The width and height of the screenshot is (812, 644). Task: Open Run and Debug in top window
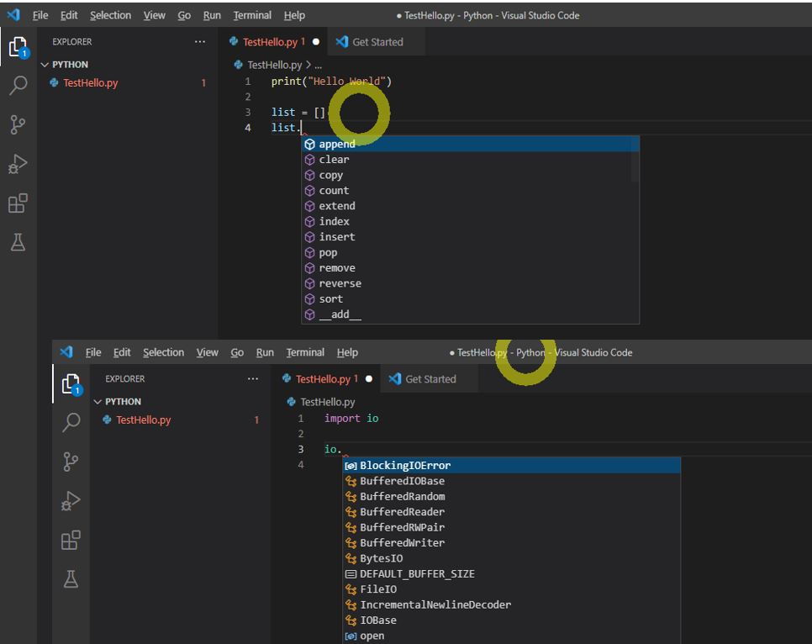[x=18, y=164]
